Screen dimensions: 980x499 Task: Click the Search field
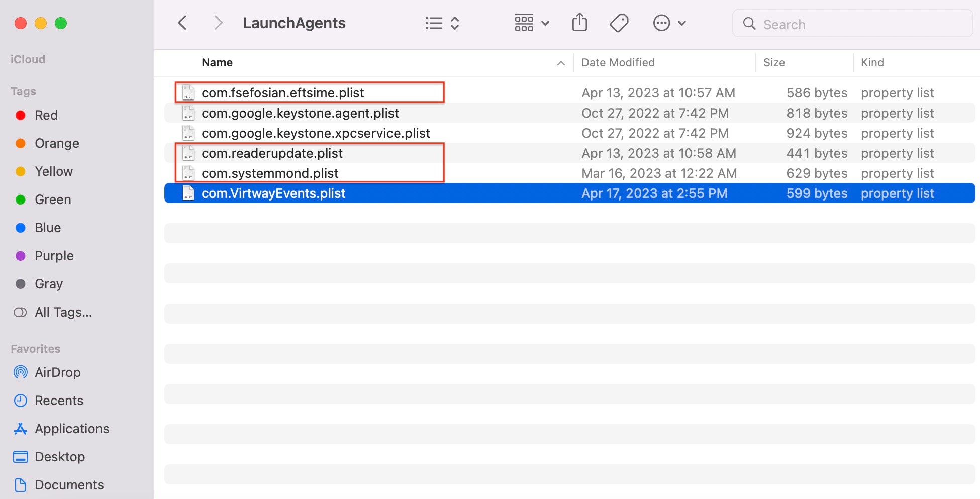pyautogui.click(x=852, y=24)
